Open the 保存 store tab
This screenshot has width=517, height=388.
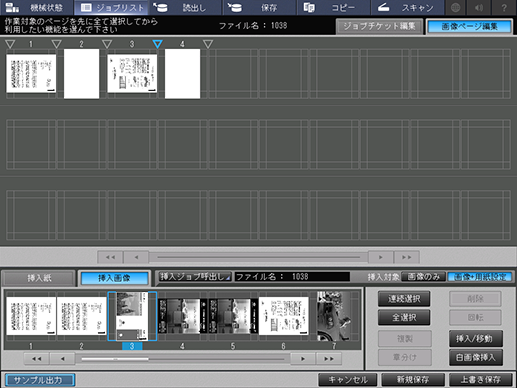(259, 7)
